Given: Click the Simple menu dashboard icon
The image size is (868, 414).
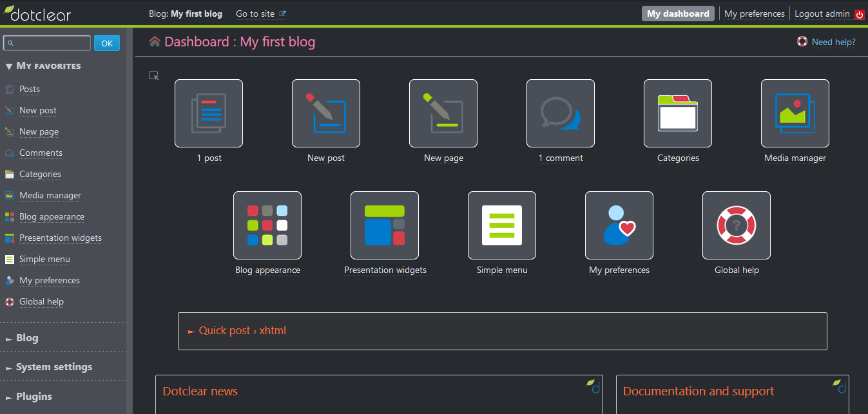Looking at the screenshot, I should tap(502, 225).
